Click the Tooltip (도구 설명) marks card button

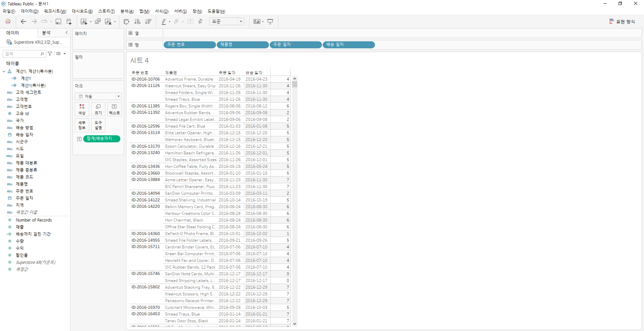click(x=98, y=125)
